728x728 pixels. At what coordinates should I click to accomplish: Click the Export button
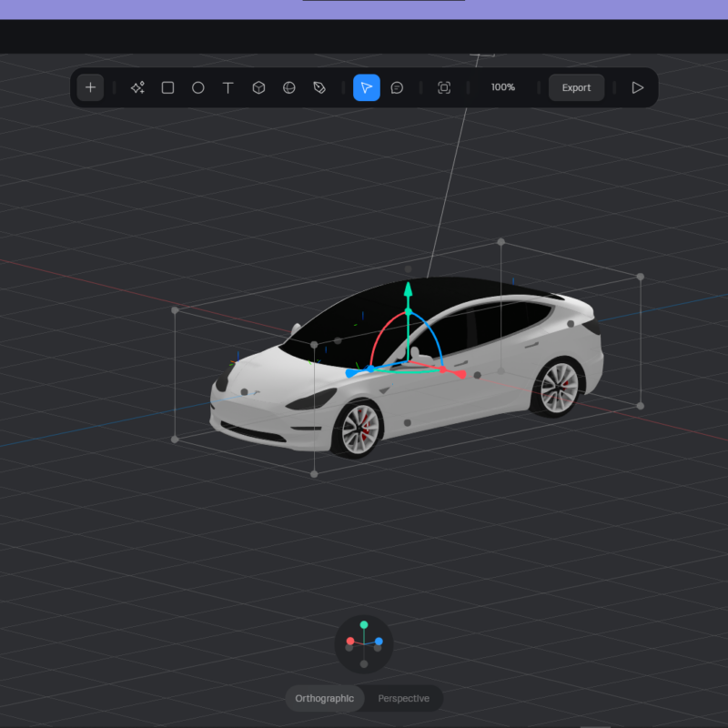576,87
